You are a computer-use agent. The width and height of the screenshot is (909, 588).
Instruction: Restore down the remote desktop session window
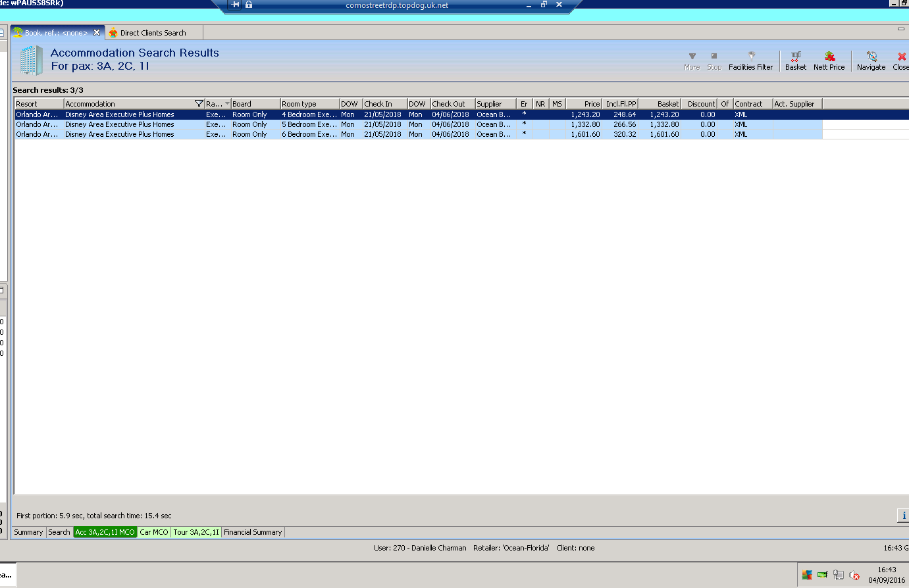[x=544, y=5]
